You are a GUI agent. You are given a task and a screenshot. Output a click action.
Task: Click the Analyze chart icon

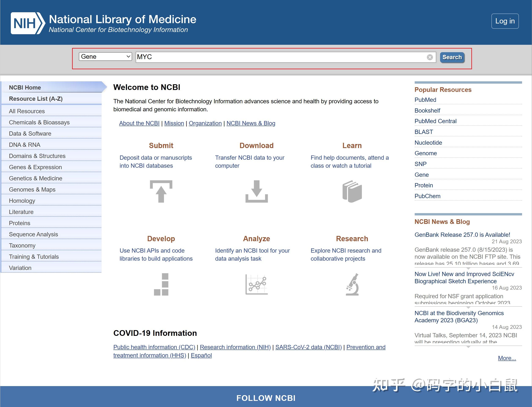pos(256,284)
